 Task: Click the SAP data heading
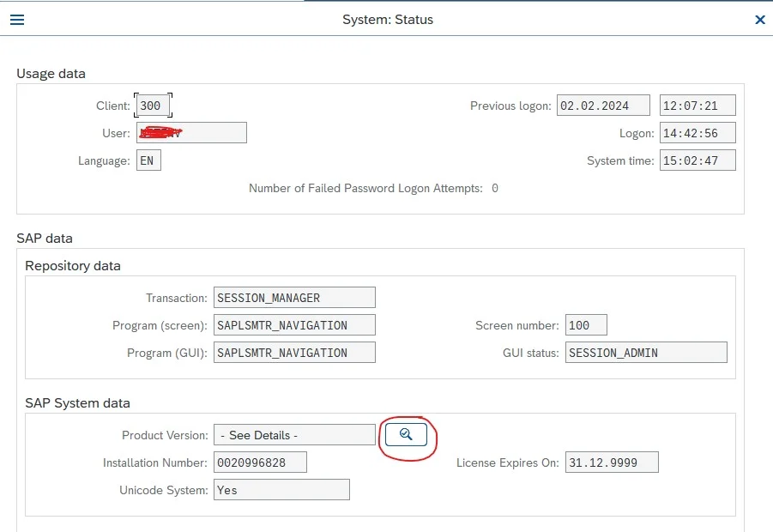[x=45, y=239]
